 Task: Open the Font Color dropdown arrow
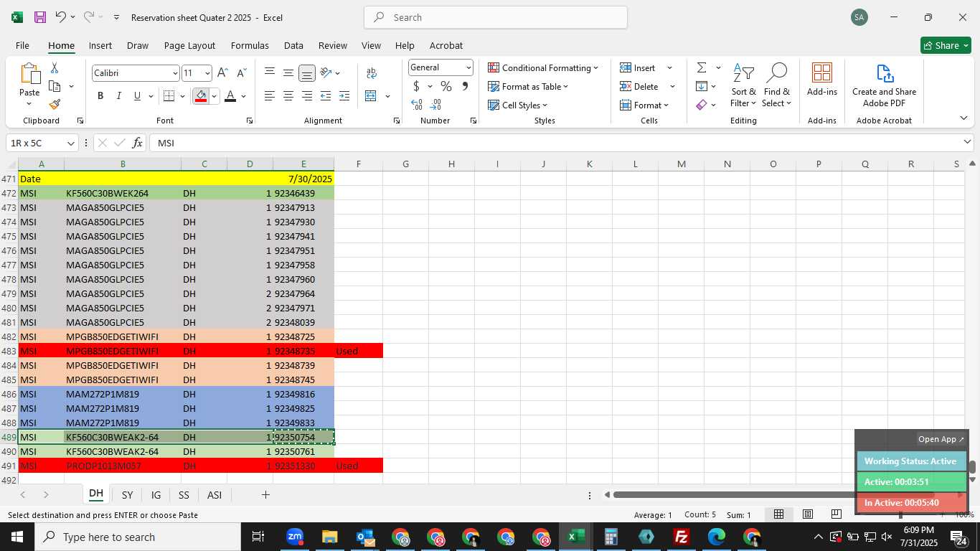click(243, 95)
